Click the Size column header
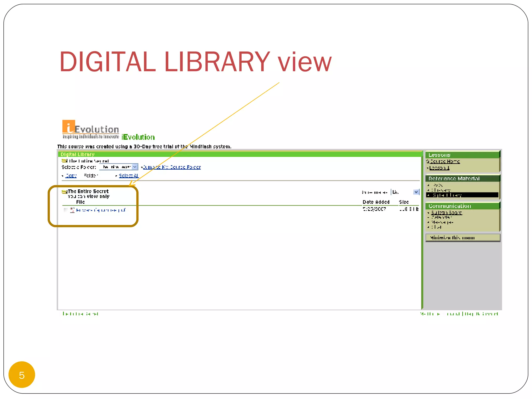 pos(404,202)
